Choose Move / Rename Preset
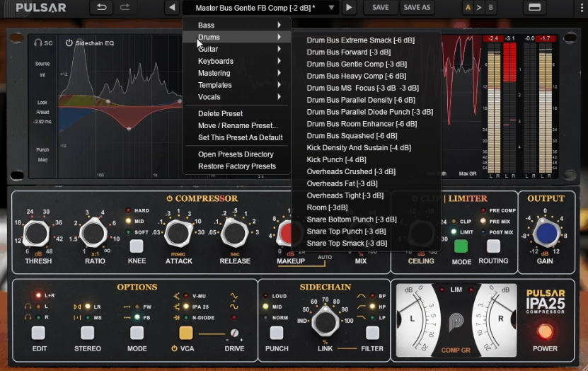Screen dimensions: 588x371 coord(236,125)
